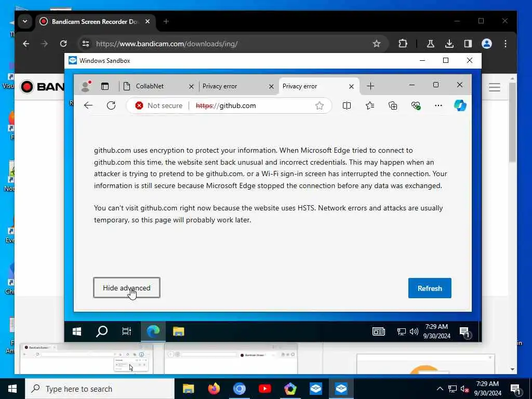Screen dimensions: 532x399
Task: Open the sandbox notification center
Action: pos(464,332)
